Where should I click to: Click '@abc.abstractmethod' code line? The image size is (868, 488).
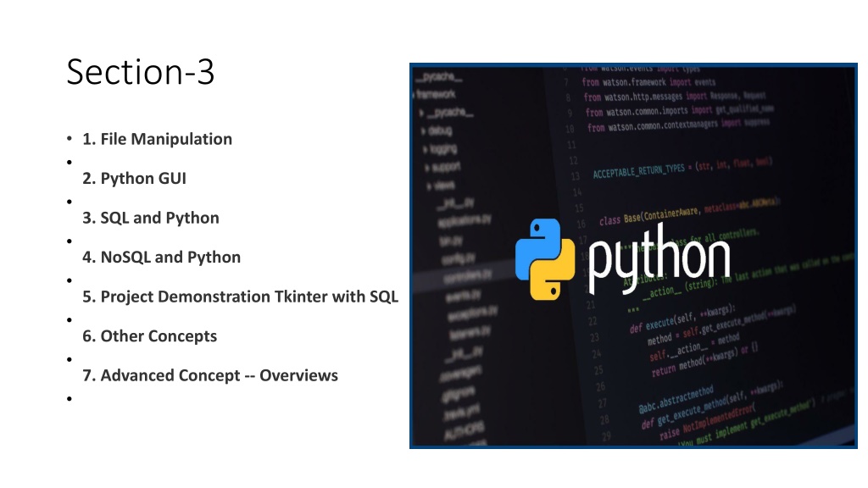pos(676,401)
